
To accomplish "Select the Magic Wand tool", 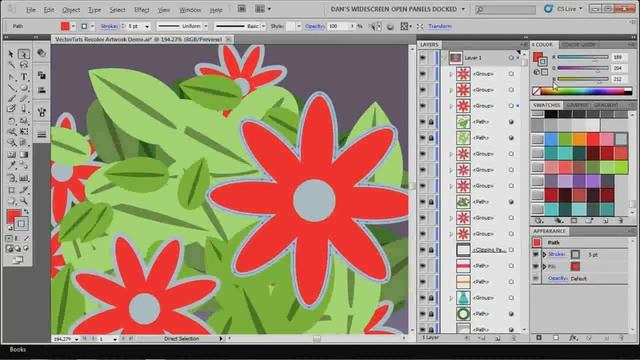I will pos(11,65).
